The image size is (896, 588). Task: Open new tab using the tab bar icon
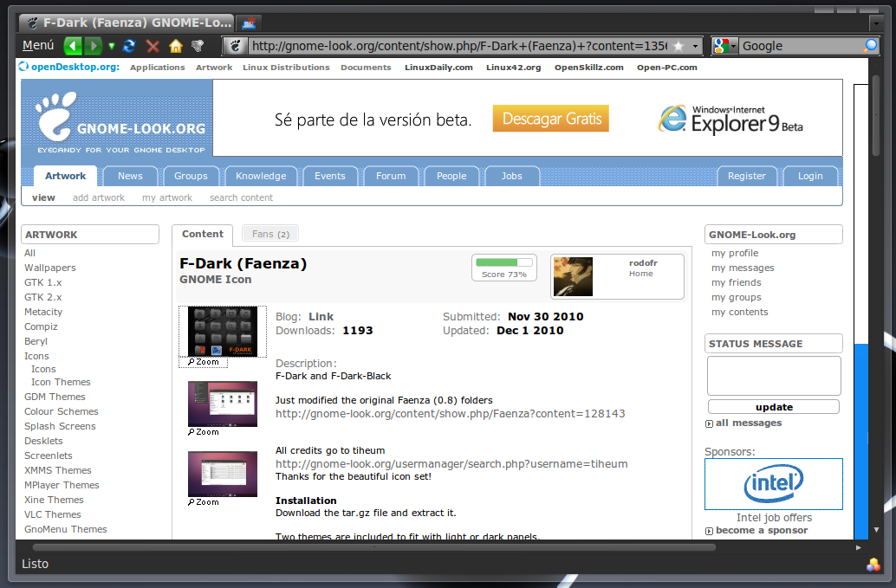click(250, 23)
